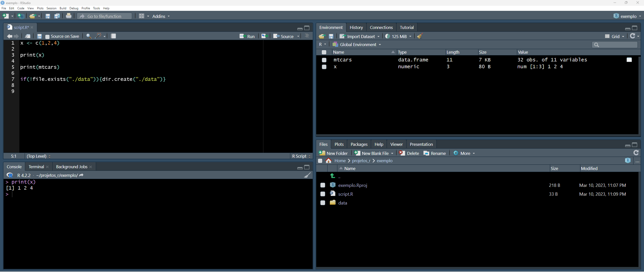644x272 pixels.
Task: Refresh the file listing in Files pane
Action: point(636,153)
